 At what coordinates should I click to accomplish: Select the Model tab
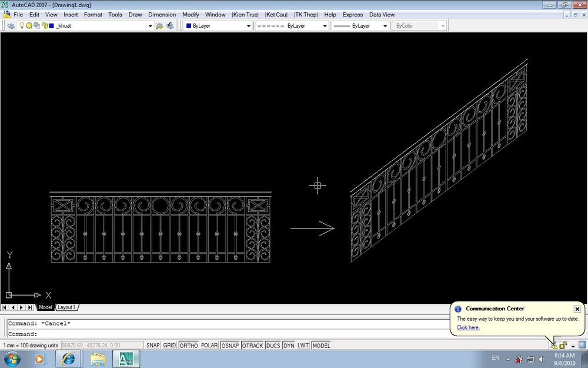pyautogui.click(x=45, y=307)
